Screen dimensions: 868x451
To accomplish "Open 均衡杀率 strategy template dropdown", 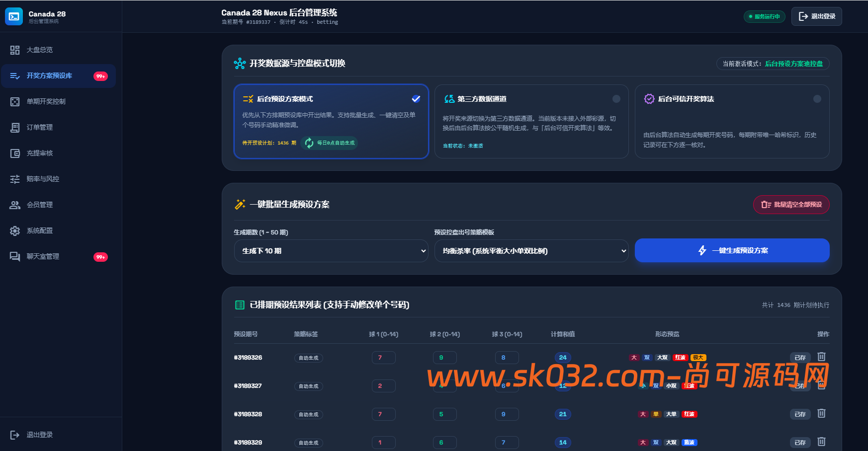I will (x=531, y=251).
